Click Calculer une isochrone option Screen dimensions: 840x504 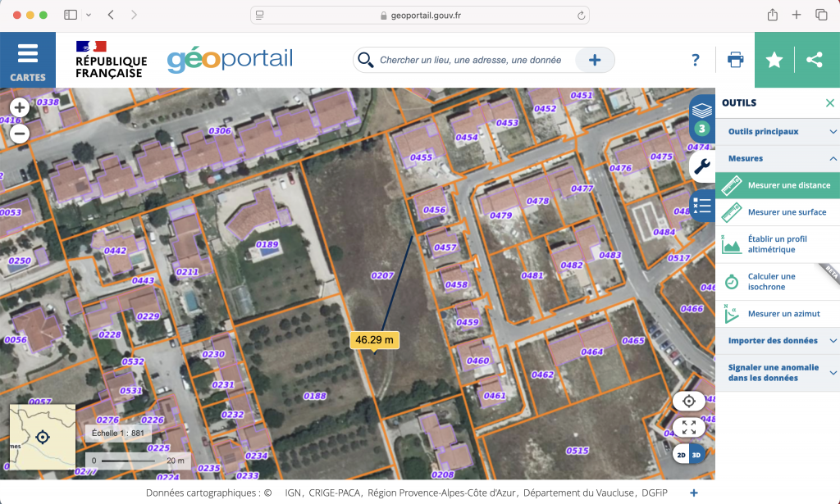click(771, 281)
